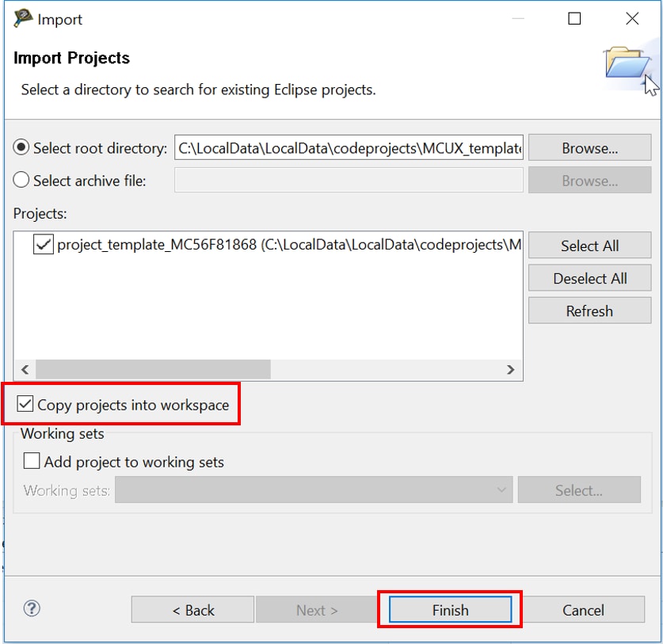
Task: Click the Import dialog title bar icon
Action: point(23,19)
